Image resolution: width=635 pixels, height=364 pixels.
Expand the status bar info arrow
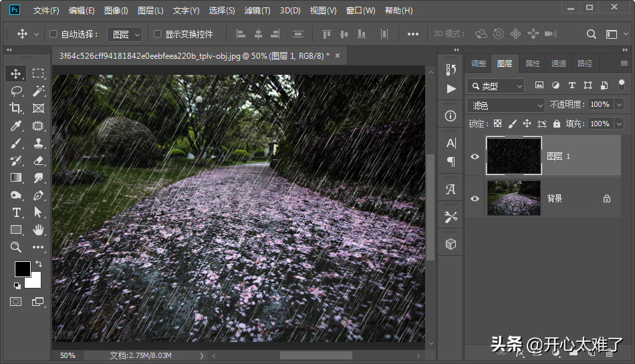[x=202, y=355]
